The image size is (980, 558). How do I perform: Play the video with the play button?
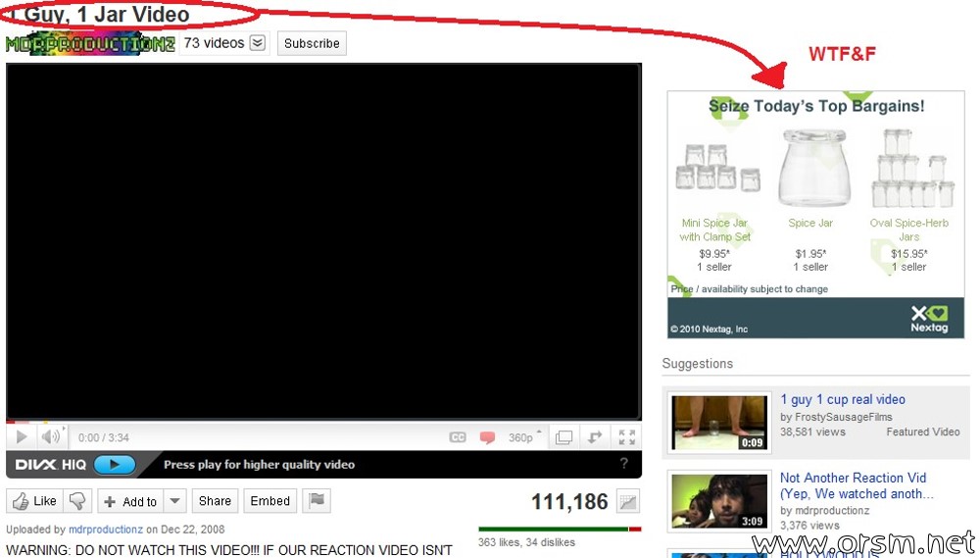coord(21,436)
